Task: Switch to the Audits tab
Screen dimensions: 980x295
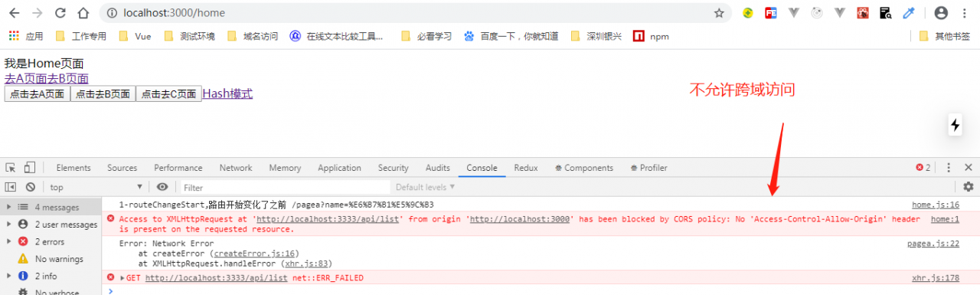Action: click(438, 168)
